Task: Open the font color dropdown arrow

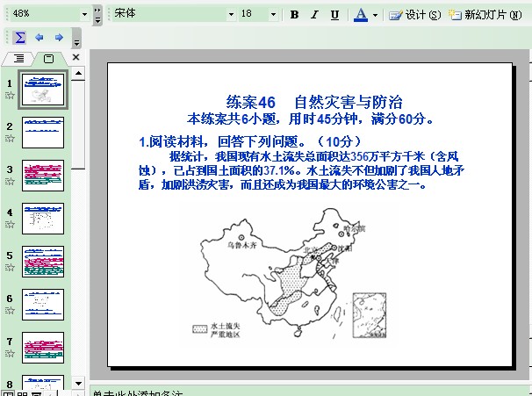Action: pyautogui.click(x=375, y=15)
